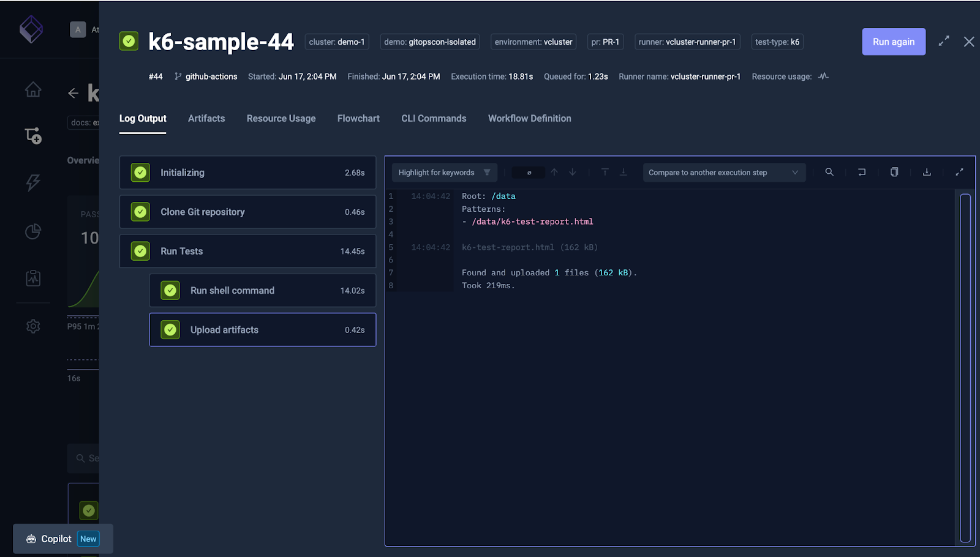980x557 pixels.
Task: Open the CLI Commands tab
Action: pyautogui.click(x=434, y=118)
